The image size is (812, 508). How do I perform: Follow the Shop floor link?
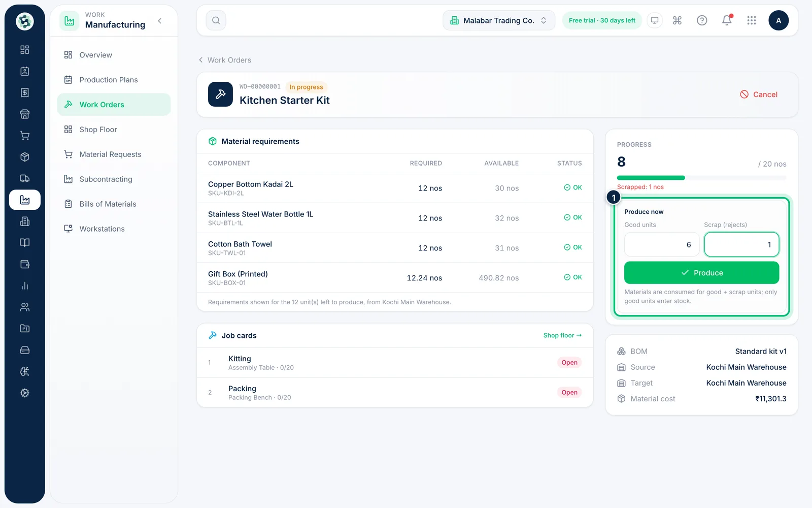click(x=562, y=335)
